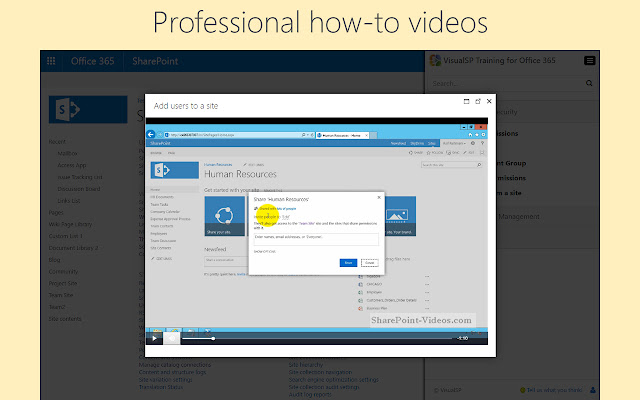Screen dimensions: 640x400
Task: Click the help question mark in the video
Action: [x=482, y=143]
